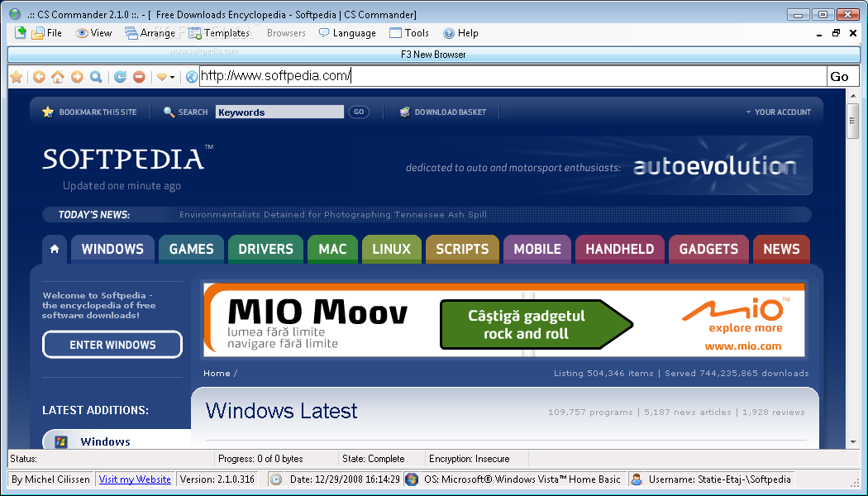The height and width of the screenshot is (496, 868).
Task: Click the download basket icon
Action: (x=405, y=112)
